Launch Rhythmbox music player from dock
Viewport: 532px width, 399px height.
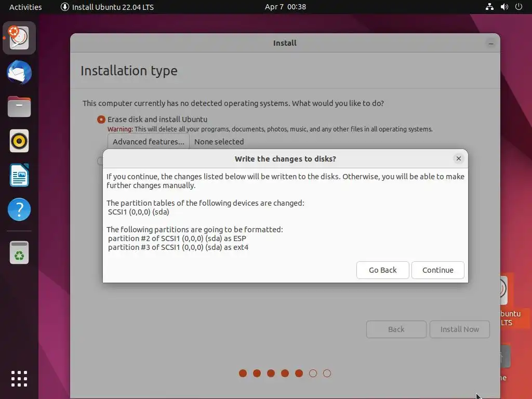[x=19, y=141]
